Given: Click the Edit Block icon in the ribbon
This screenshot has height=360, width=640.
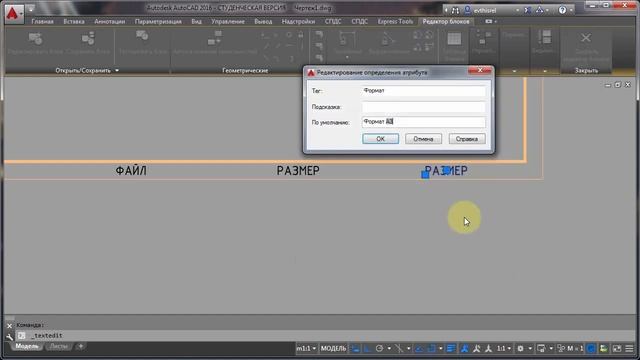Looking at the screenshot, I should (35, 39).
